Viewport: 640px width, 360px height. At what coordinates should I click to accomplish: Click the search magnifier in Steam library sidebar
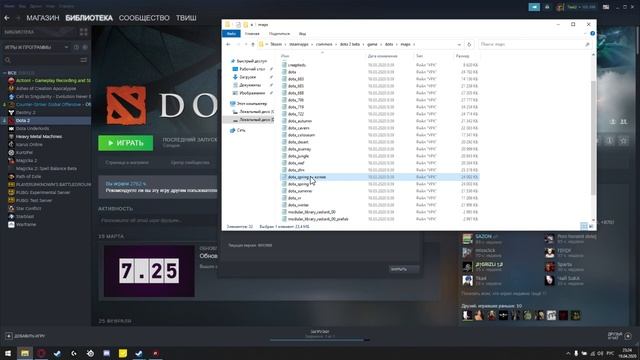[x=8, y=60]
